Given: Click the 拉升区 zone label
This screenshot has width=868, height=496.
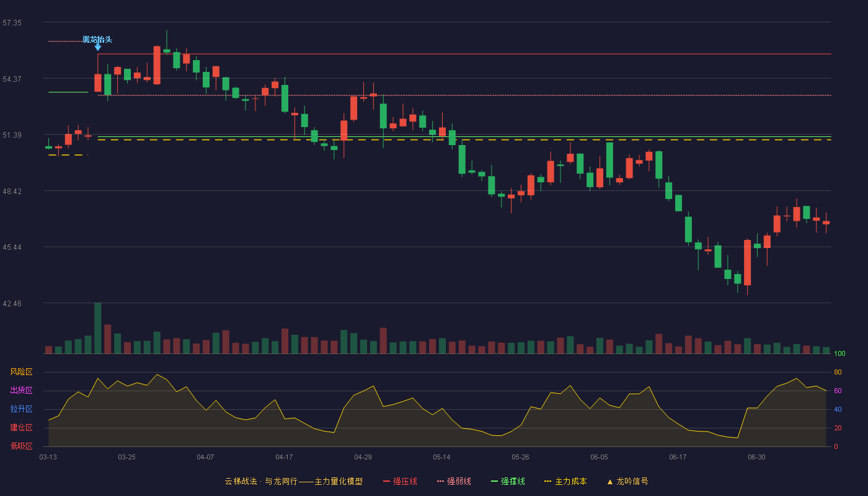Looking at the screenshot, I should coord(21,409).
